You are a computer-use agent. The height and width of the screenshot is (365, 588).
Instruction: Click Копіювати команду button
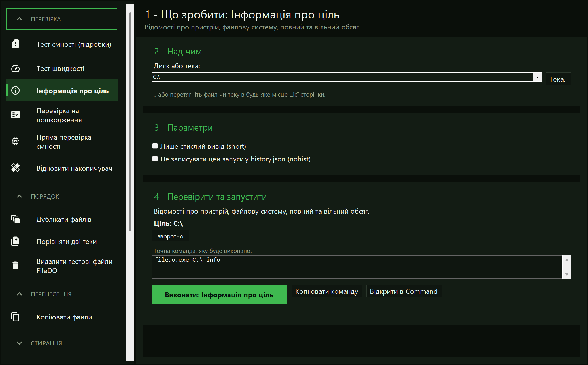(327, 291)
